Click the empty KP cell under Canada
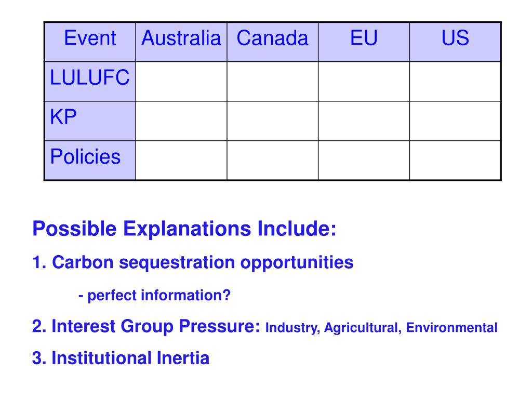The height and width of the screenshot is (399, 532). pyautogui.click(x=272, y=121)
